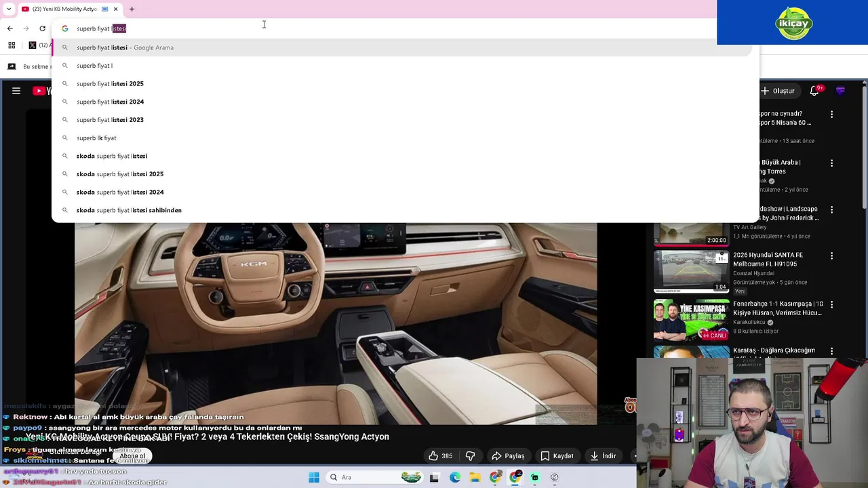Open options menu for Fenerbahçe Kasımpaşa video

(831, 305)
